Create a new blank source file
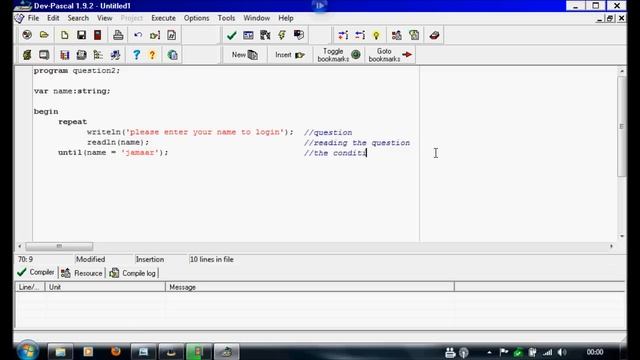 click(64, 35)
